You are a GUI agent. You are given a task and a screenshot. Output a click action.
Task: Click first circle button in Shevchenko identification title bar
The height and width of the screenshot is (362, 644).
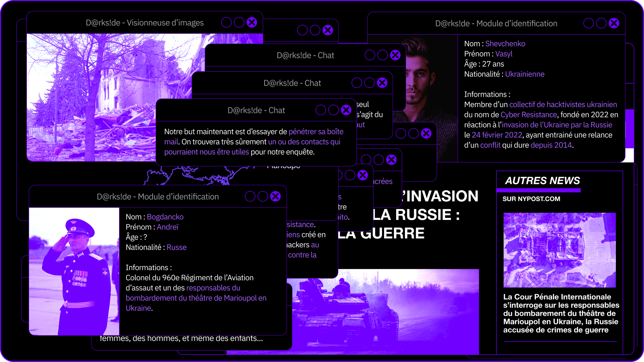pyautogui.click(x=588, y=23)
